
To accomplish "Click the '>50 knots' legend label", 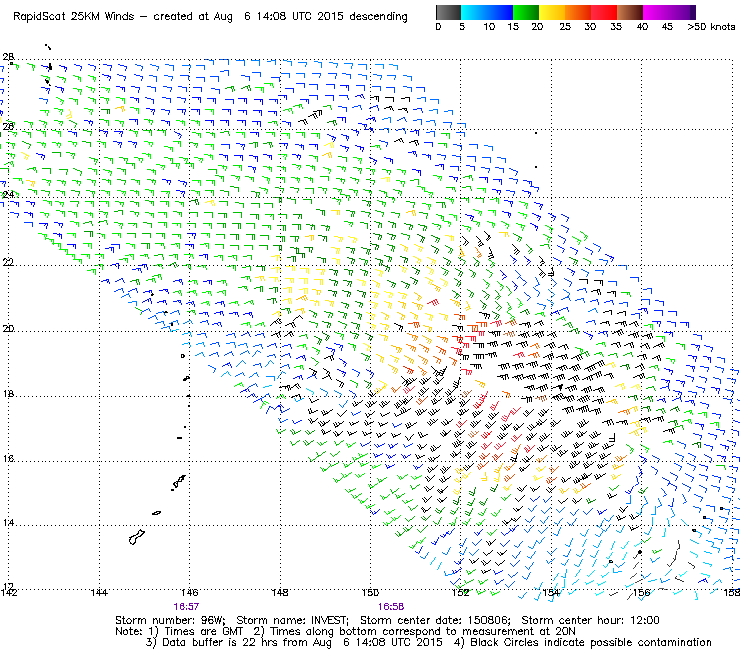I will 711,27.
